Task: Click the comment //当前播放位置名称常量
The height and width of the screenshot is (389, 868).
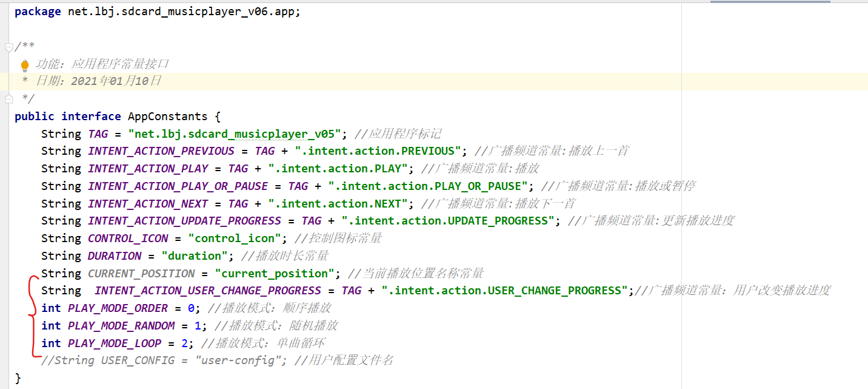Action: (416, 274)
